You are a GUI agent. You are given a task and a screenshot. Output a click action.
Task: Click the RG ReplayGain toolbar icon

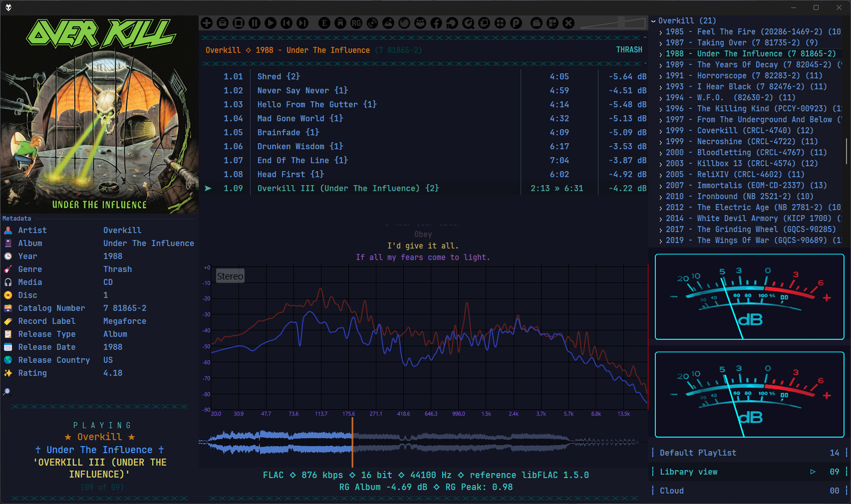[x=356, y=23]
